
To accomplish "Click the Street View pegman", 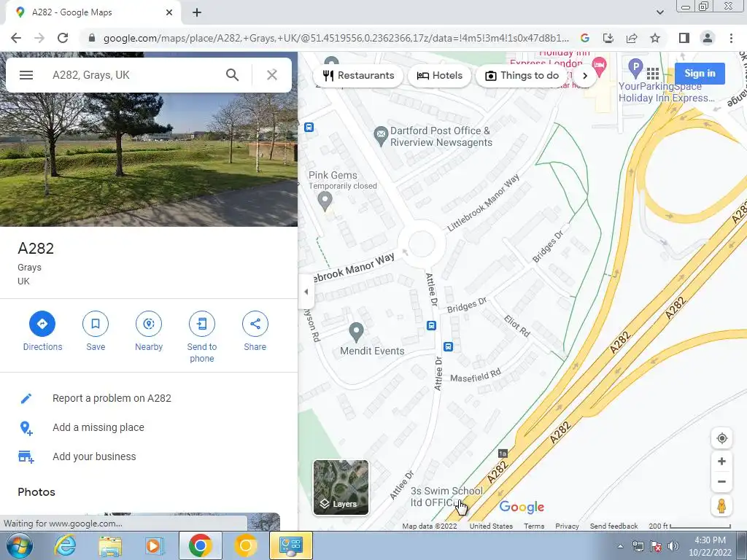I will [721, 506].
